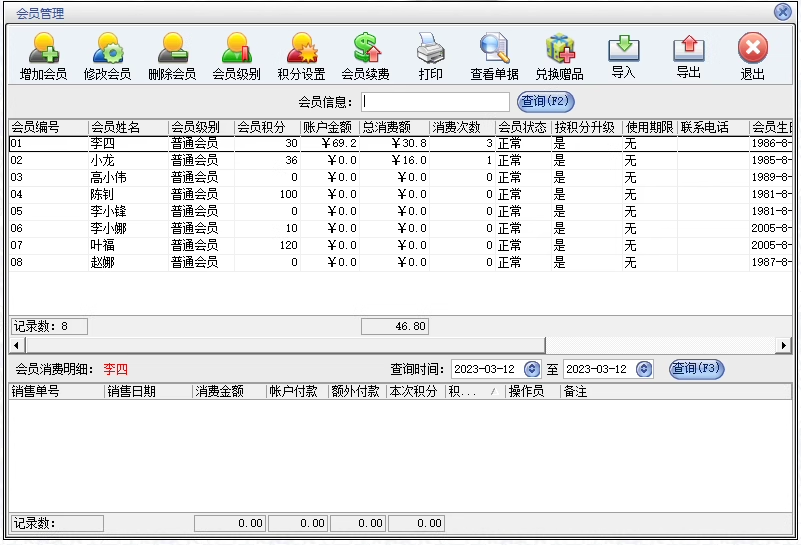Click the 增加会员 (add member) icon
801x545 pixels.
pos(43,56)
